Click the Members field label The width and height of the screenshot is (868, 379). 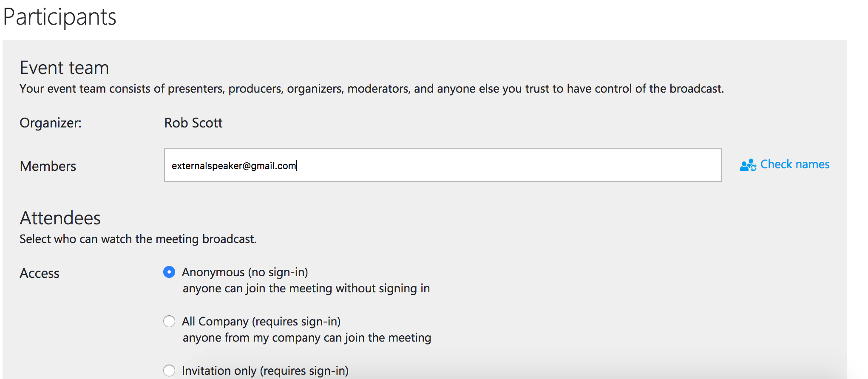[x=48, y=166]
